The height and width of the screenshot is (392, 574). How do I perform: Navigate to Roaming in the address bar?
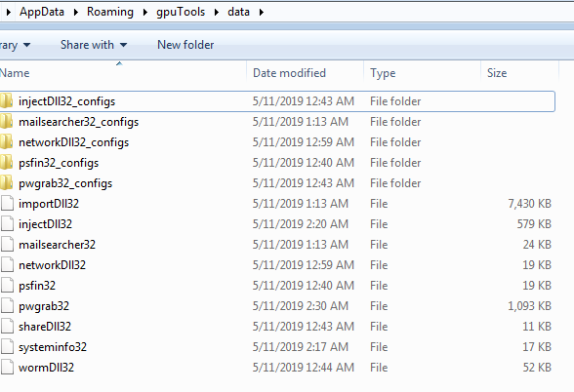[x=110, y=12]
